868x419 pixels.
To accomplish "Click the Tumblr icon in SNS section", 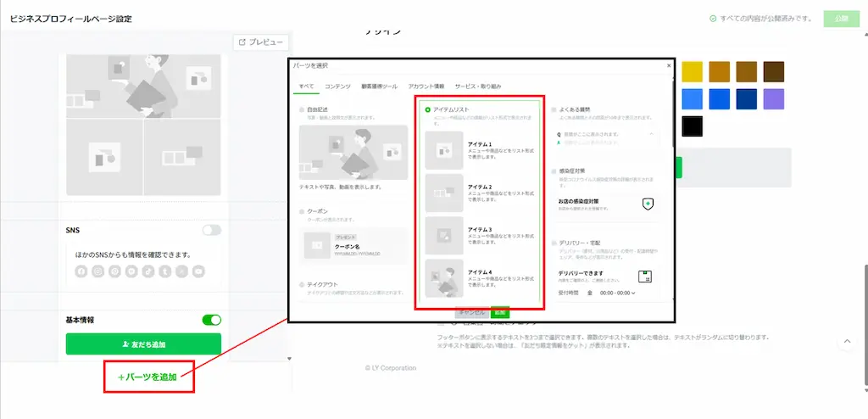I will [x=165, y=271].
